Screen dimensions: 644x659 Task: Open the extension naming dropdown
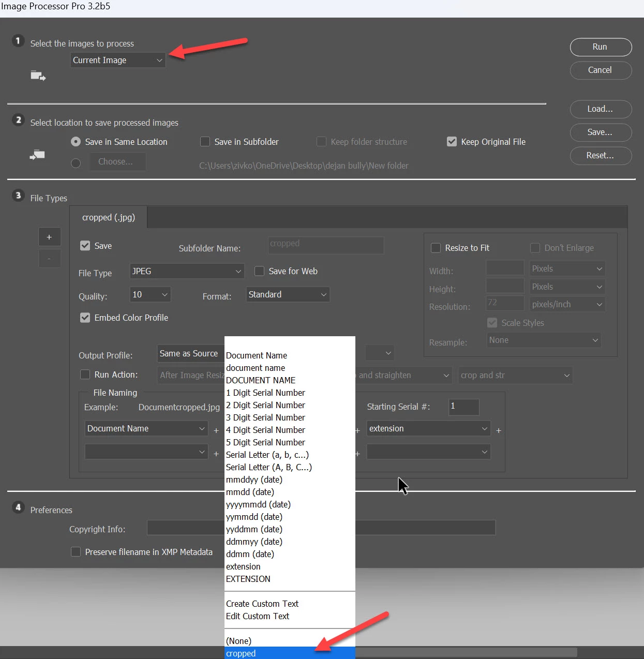428,428
